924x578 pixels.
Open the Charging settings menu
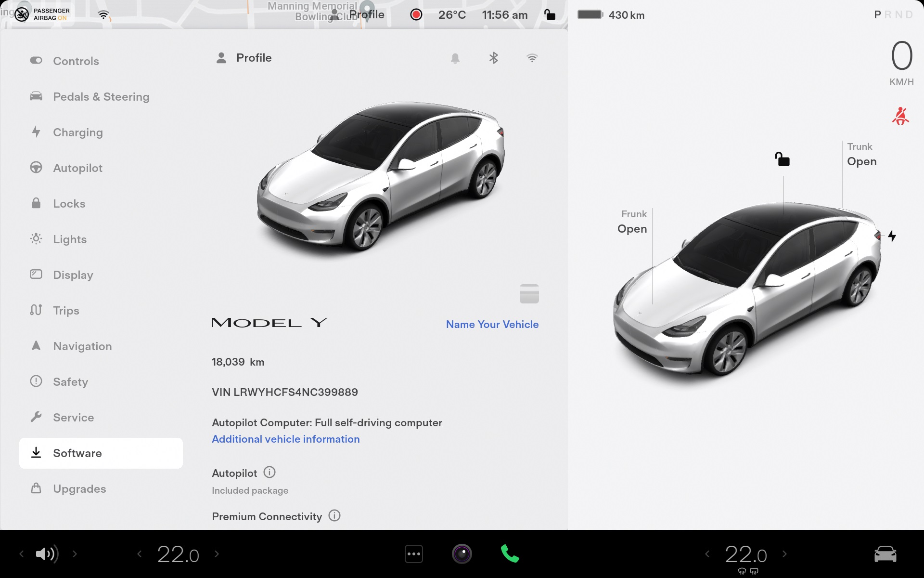tap(78, 132)
